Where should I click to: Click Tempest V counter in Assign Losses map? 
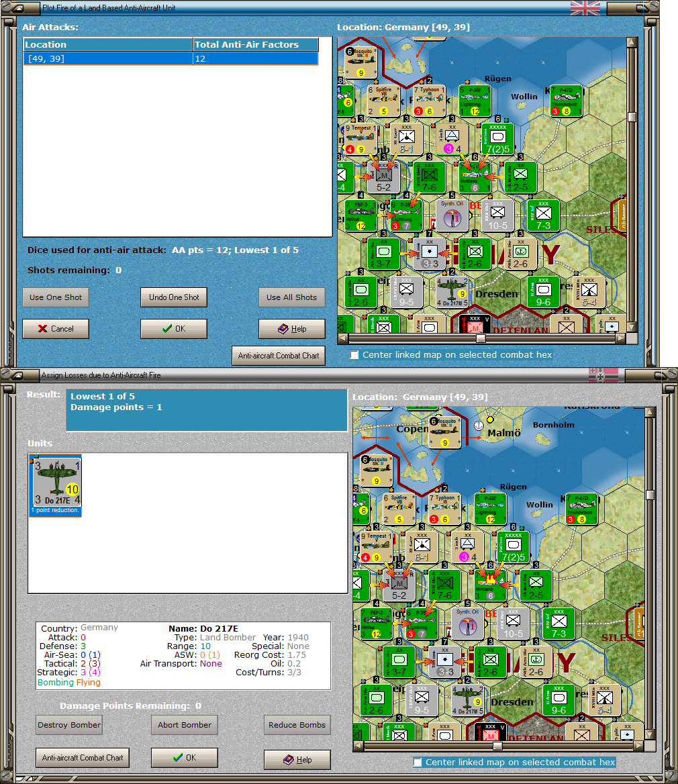pyautogui.click(x=376, y=547)
